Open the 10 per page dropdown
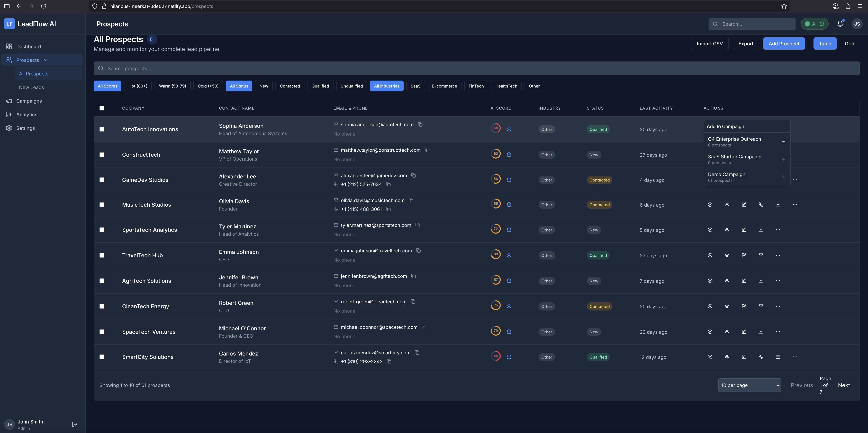 tap(749, 385)
